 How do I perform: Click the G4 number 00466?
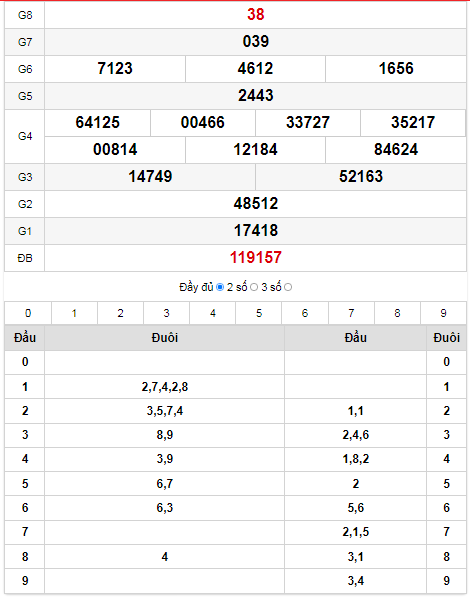click(x=203, y=123)
